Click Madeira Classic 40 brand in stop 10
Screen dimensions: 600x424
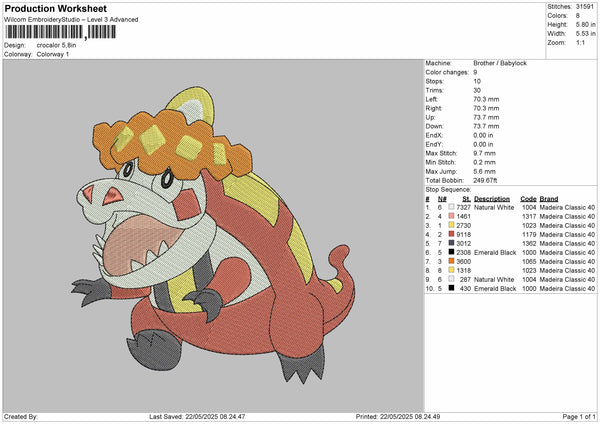[x=567, y=289]
